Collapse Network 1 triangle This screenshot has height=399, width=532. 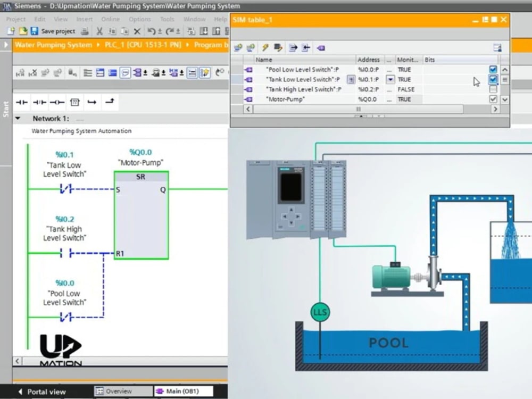click(x=18, y=119)
